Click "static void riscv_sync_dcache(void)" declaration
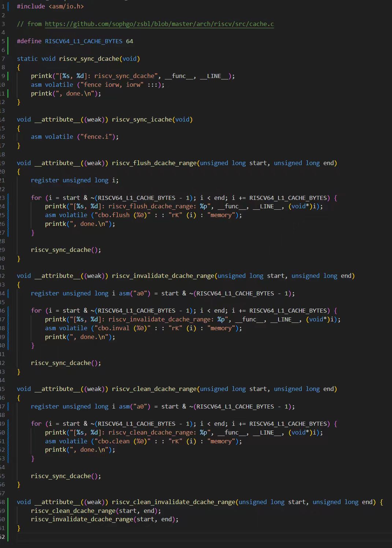Image resolution: width=392 pixels, height=548 pixels. click(78, 59)
